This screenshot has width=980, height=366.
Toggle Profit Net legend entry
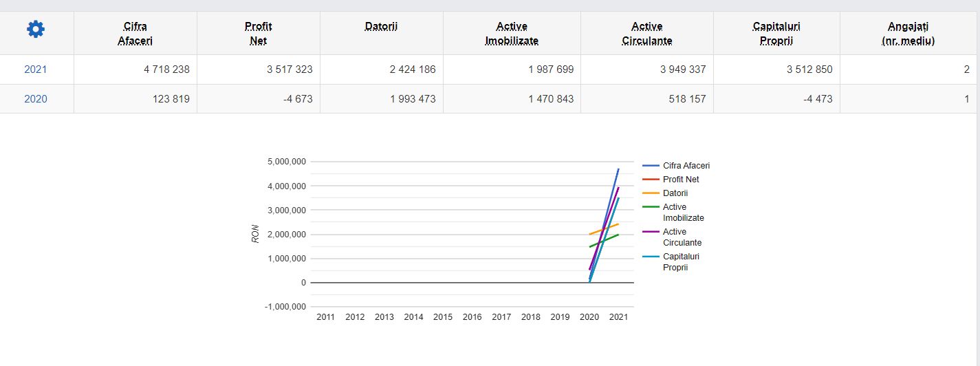(x=671, y=180)
